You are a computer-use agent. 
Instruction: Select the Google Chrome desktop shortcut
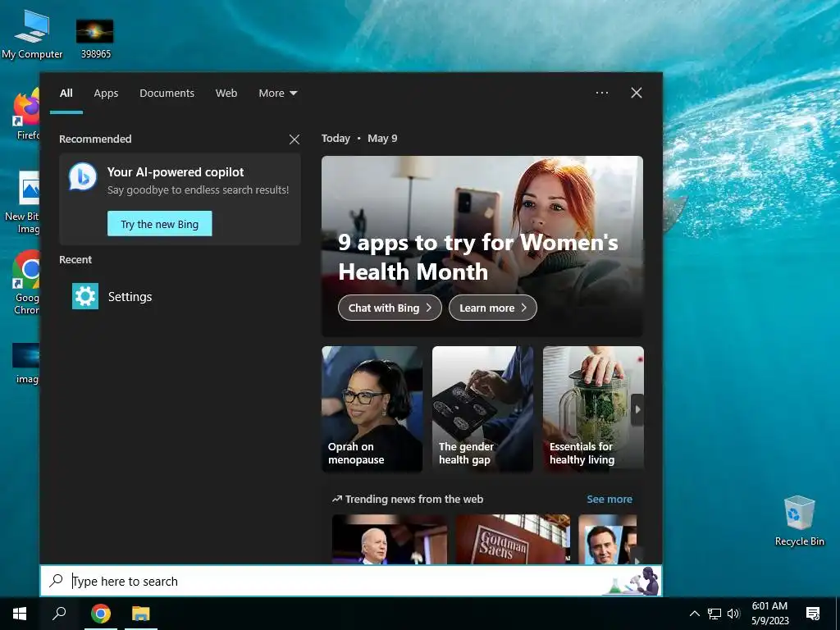(27, 282)
